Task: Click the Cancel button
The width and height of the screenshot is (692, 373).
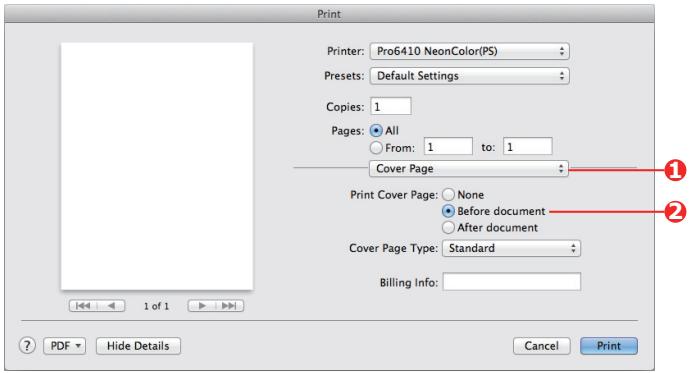Action: coord(542,346)
